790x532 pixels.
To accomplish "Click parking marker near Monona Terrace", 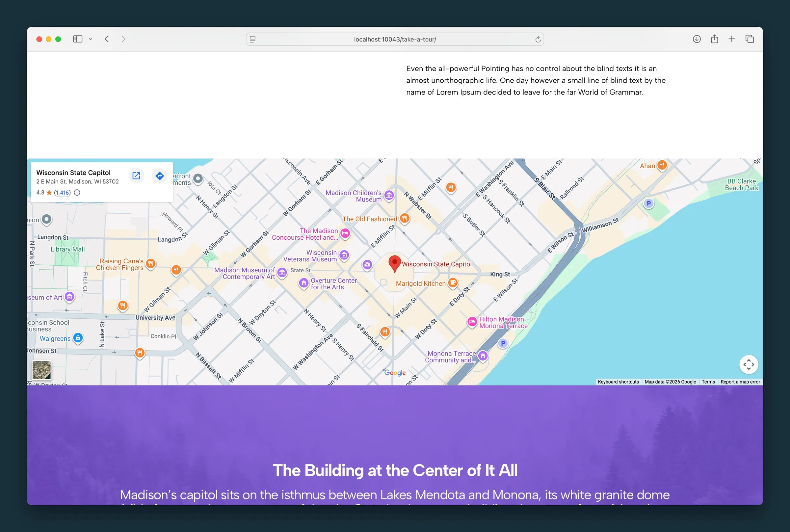I will (x=503, y=343).
